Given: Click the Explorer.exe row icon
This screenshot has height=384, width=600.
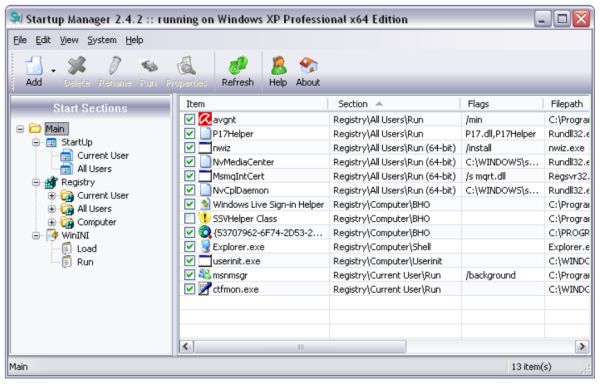Looking at the screenshot, I should click(205, 247).
